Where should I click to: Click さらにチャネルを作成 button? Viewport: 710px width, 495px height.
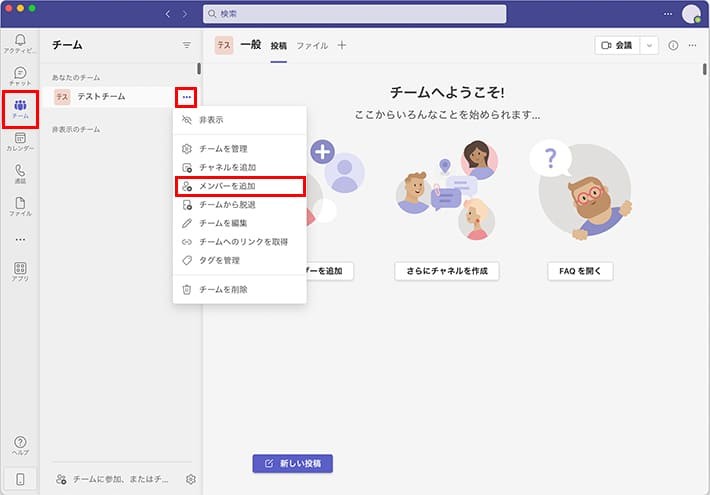[x=446, y=271]
